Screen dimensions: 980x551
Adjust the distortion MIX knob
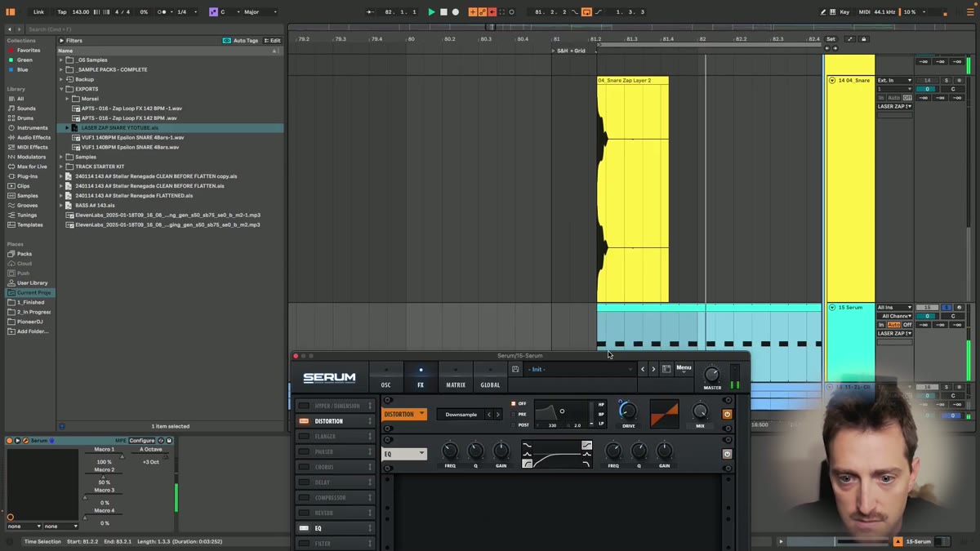pyautogui.click(x=700, y=411)
